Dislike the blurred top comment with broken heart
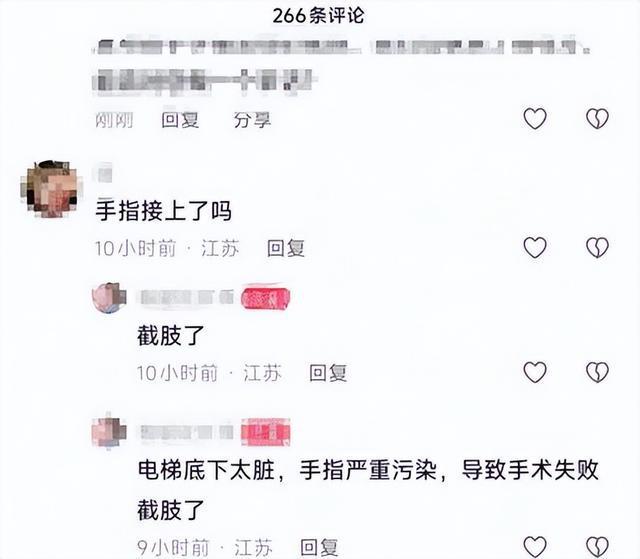Viewport: 640px width, 559px height. coord(597,119)
